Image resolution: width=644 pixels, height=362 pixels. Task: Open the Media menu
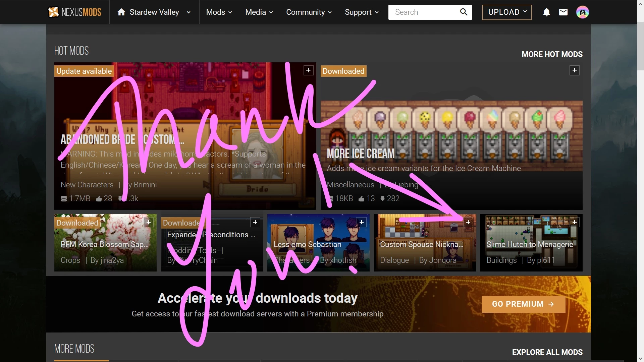[259, 12]
